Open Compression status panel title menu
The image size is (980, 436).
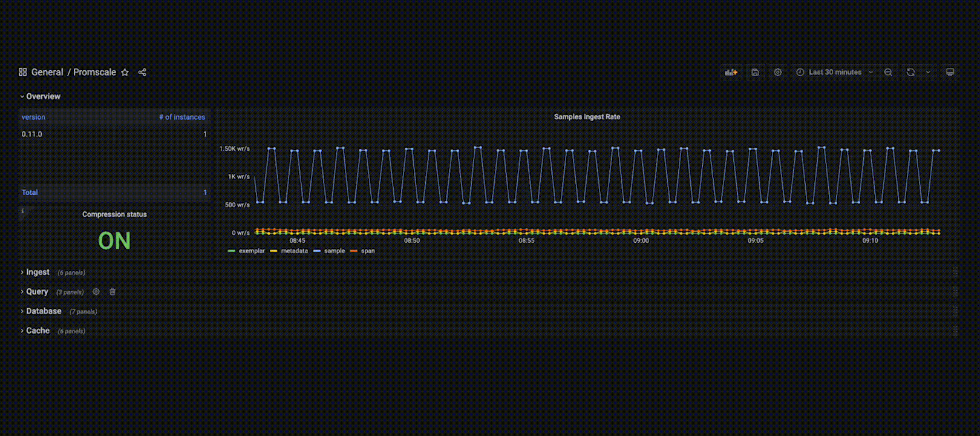click(114, 214)
